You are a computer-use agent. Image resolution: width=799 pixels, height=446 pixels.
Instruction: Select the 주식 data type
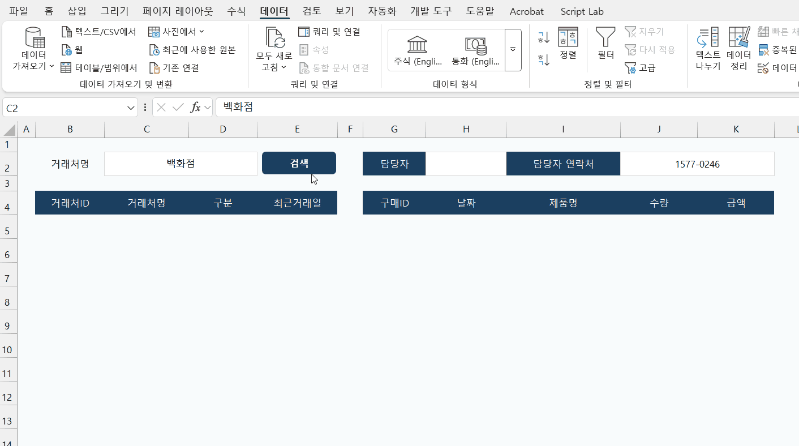pos(417,51)
